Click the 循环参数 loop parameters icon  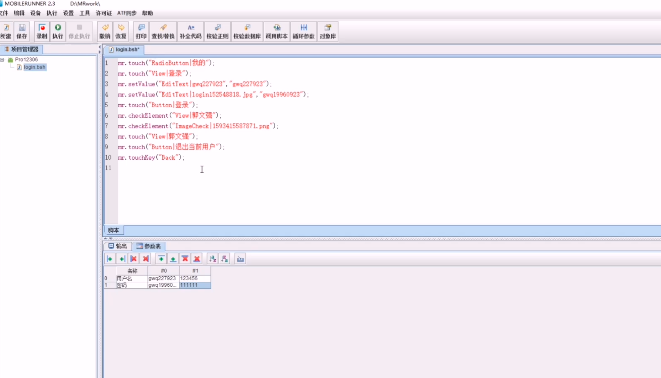tap(303, 31)
